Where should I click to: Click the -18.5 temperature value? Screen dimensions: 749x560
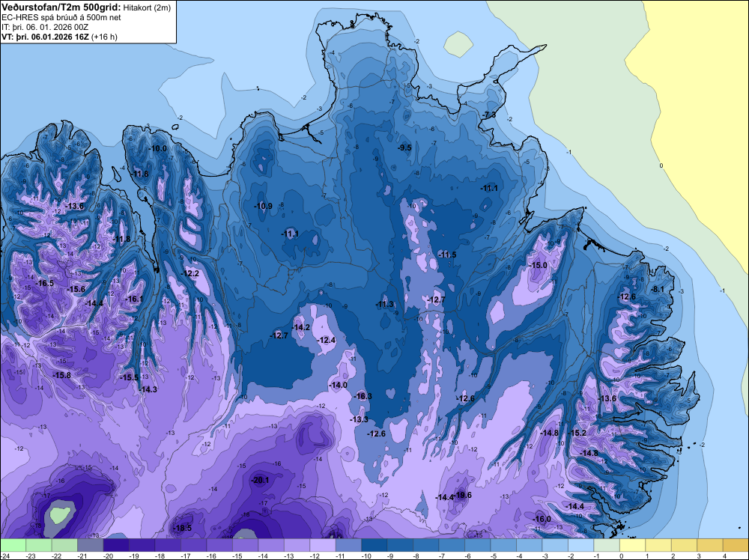click(183, 528)
